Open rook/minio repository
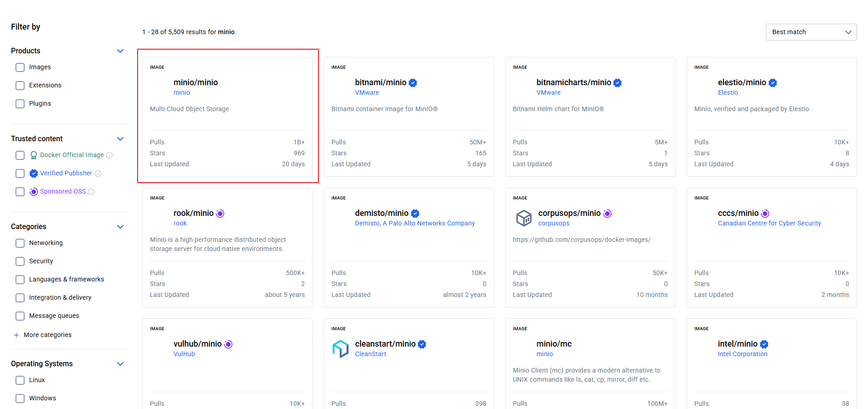The height and width of the screenshot is (409, 868). pyautogui.click(x=194, y=213)
